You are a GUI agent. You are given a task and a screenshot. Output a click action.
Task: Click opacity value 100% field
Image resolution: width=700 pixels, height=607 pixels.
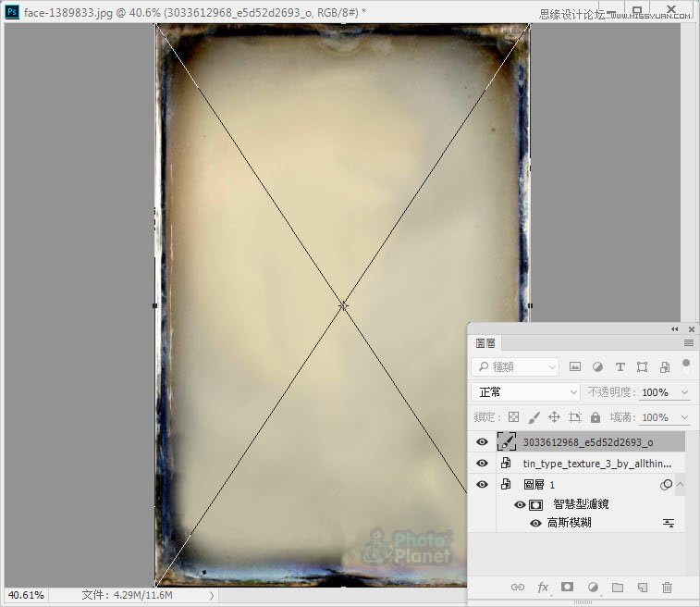click(x=656, y=392)
